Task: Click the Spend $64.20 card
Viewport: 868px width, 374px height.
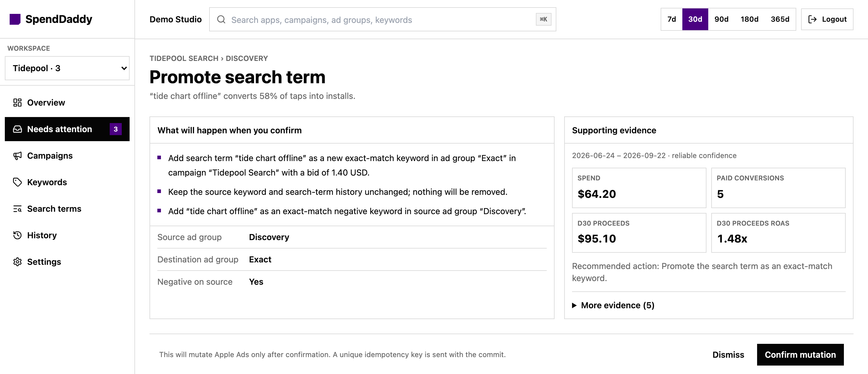Action: click(639, 188)
